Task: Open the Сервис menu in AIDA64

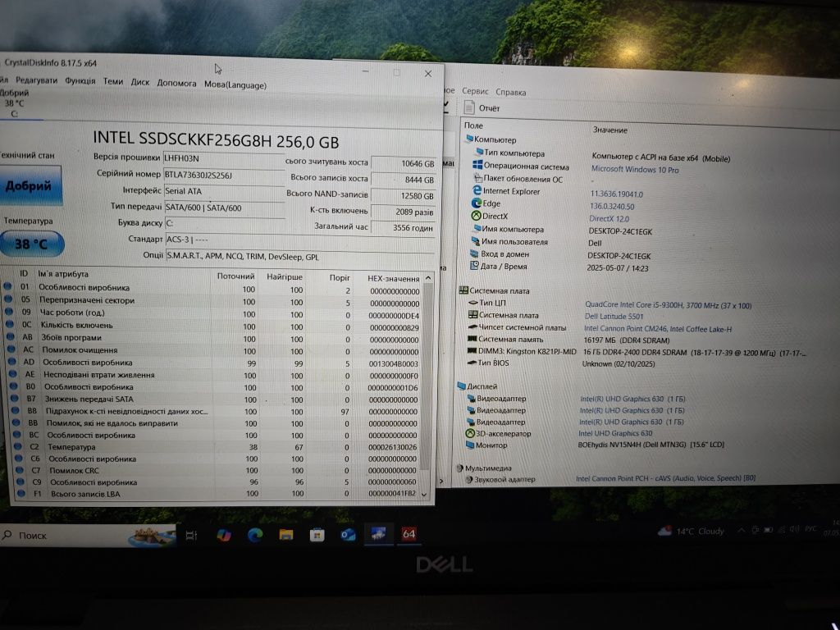Action: click(x=475, y=91)
